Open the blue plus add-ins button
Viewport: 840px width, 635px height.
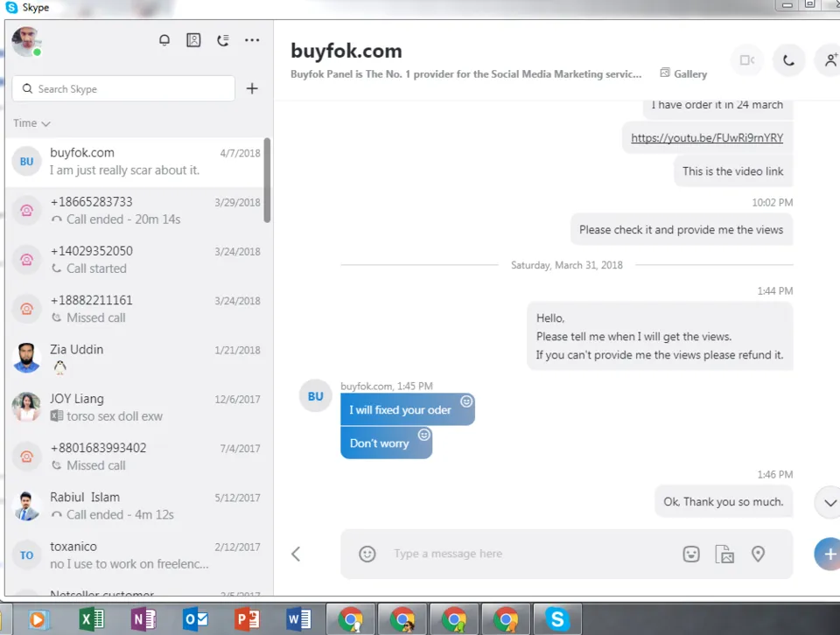pos(829,555)
